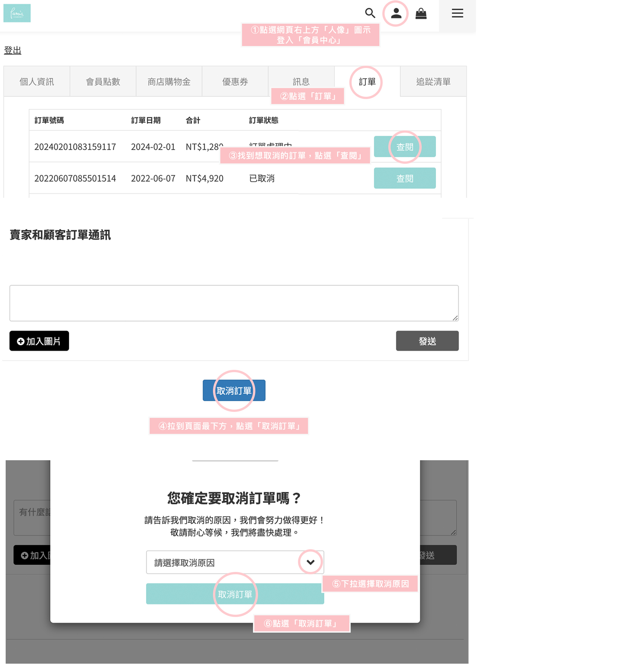Image resolution: width=644 pixels, height=667 pixels.
Task: Expand the cancel reason dropdown chevron
Action: [310, 562]
